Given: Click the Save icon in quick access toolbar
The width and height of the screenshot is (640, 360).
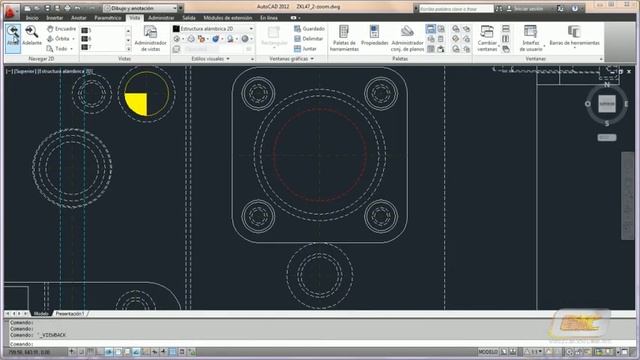Looking at the screenshot, I should pos(47,8).
